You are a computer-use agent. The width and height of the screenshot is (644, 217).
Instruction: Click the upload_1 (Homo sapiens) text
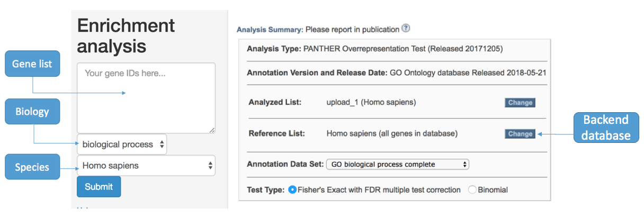click(x=371, y=102)
